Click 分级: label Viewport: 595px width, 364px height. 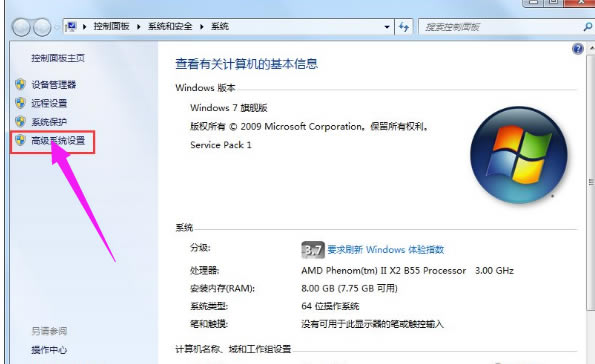[200, 248]
